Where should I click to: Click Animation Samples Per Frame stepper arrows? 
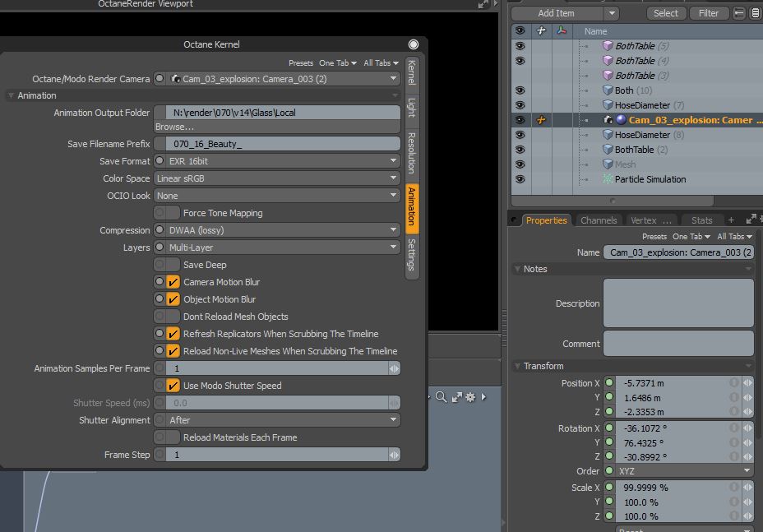(x=394, y=368)
